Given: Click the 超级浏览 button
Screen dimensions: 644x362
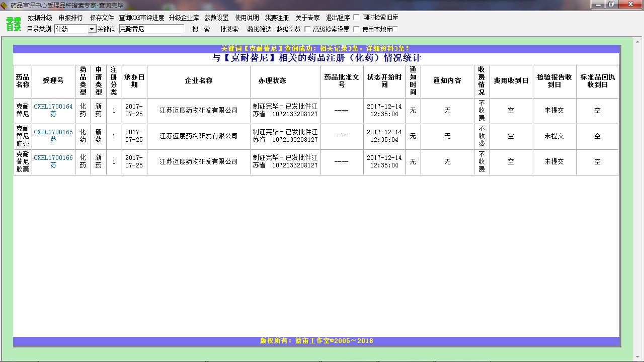Looking at the screenshot, I should [x=289, y=29].
